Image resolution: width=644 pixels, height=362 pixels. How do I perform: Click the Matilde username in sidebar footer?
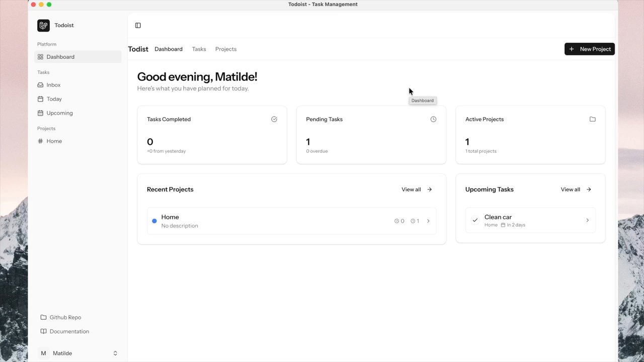(62, 353)
